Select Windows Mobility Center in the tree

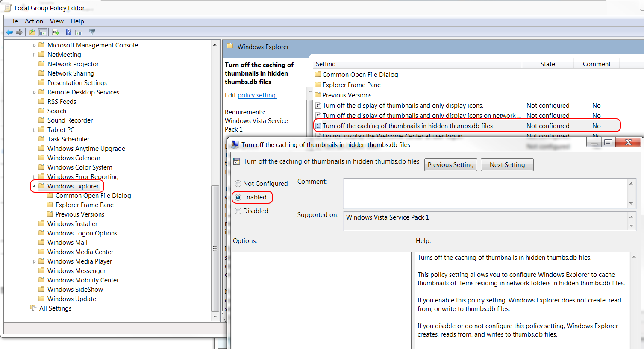pos(83,280)
